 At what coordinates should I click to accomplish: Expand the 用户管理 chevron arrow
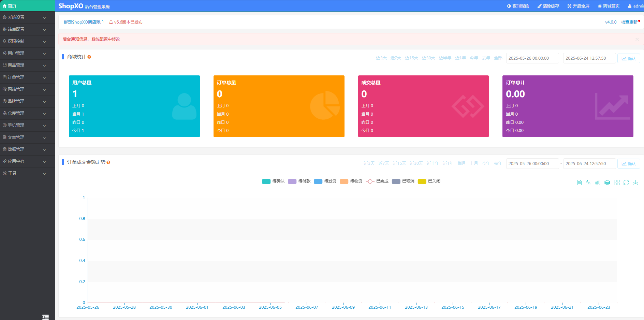click(x=44, y=54)
